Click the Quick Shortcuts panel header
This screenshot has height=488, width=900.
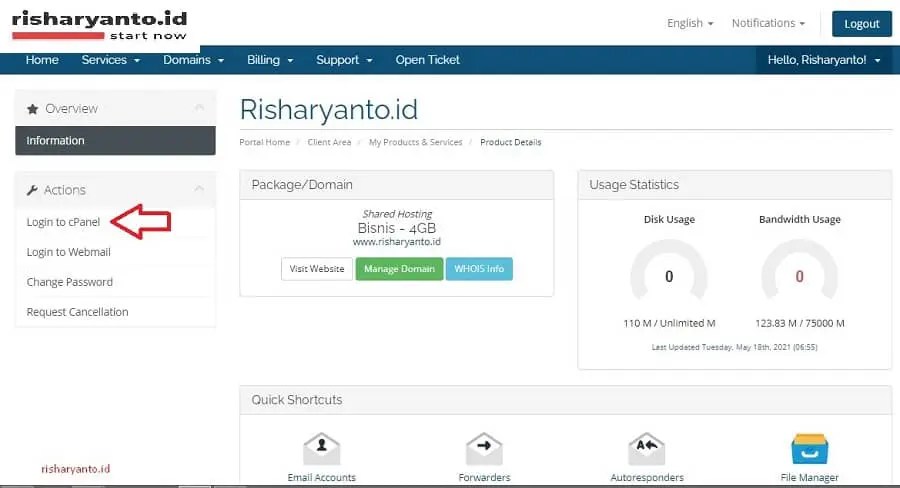click(565, 400)
